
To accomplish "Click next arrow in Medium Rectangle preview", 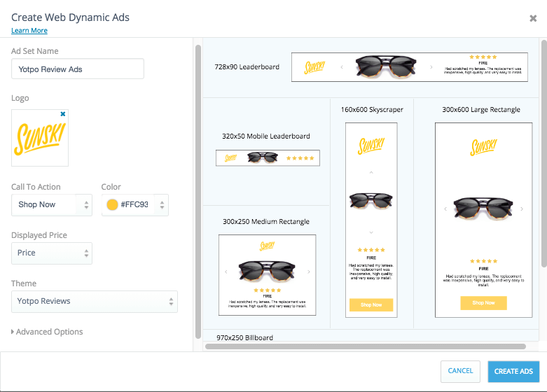I will 309,272.
